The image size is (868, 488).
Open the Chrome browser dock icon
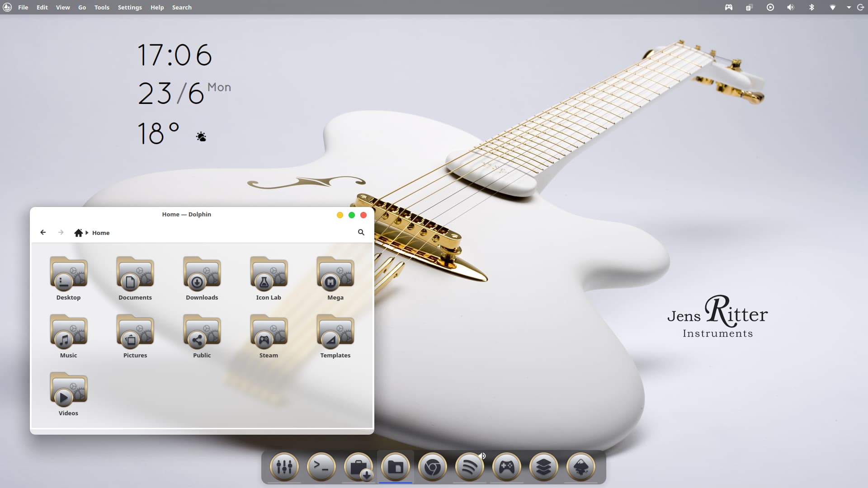click(432, 467)
